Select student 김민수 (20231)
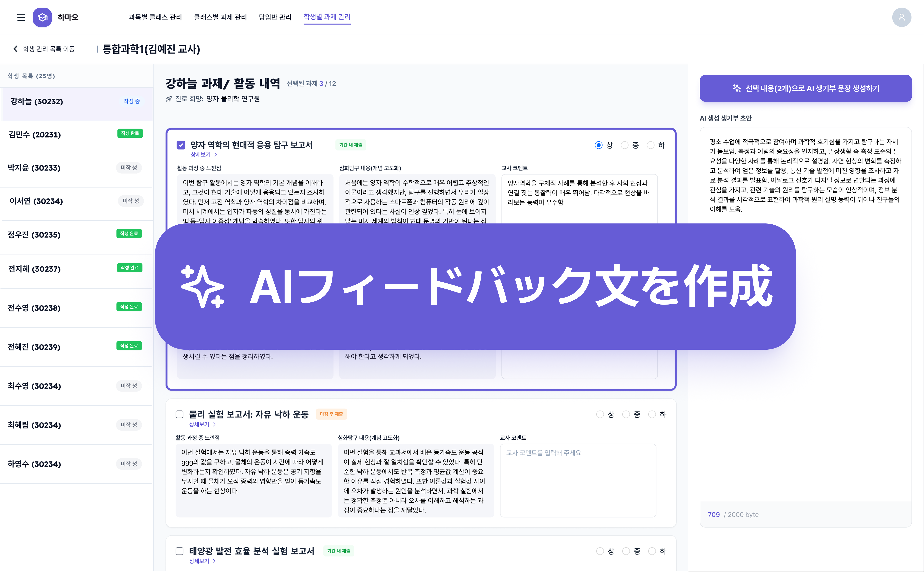 pyautogui.click(x=77, y=138)
